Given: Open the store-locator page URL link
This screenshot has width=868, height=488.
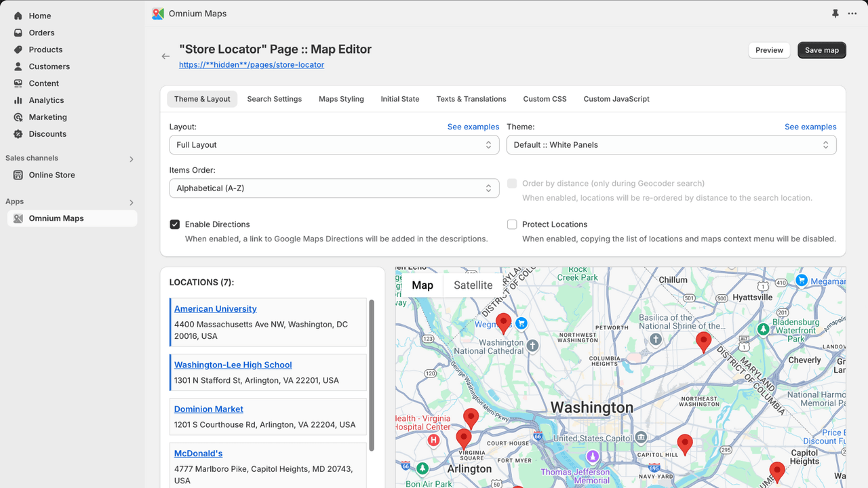Looking at the screenshot, I should 252,65.
